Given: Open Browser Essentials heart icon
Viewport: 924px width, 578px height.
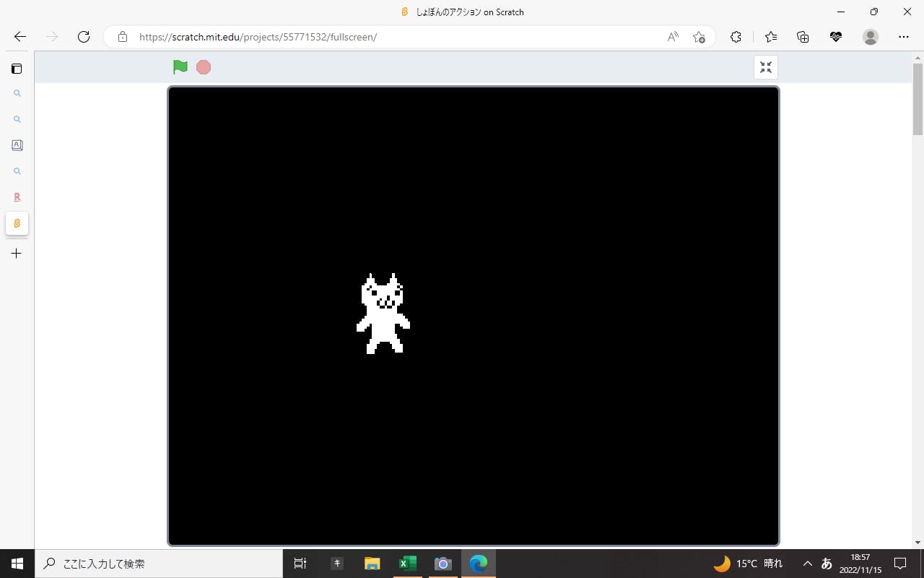Looking at the screenshot, I should click(x=836, y=37).
